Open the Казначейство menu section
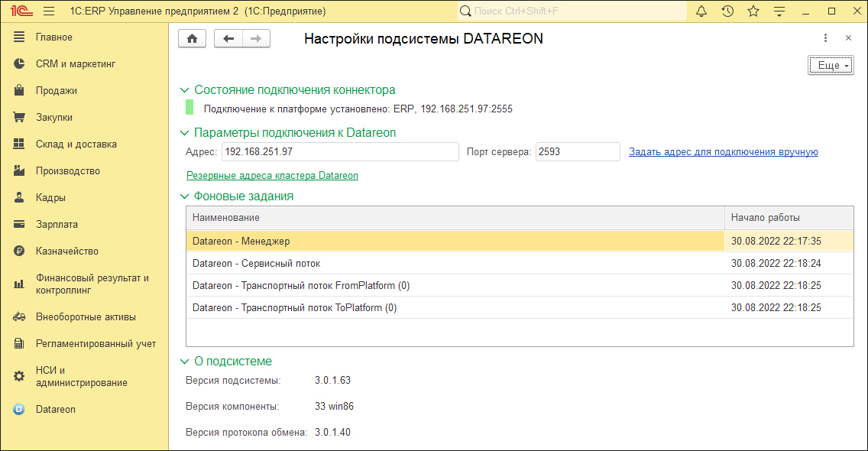 click(66, 251)
